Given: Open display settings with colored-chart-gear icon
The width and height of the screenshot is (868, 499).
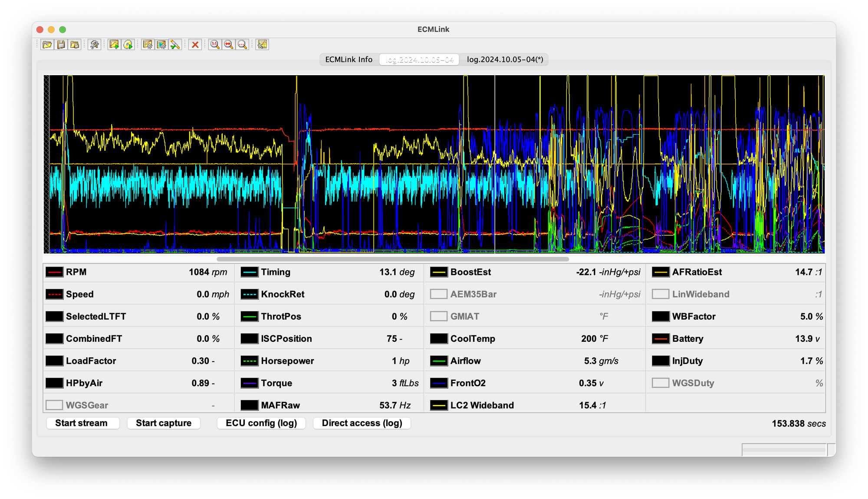Looking at the screenshot, I should coord(161,44).
